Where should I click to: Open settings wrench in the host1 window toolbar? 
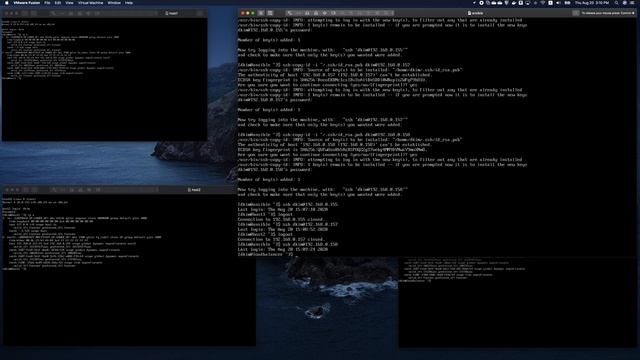[x=53, y=13]
